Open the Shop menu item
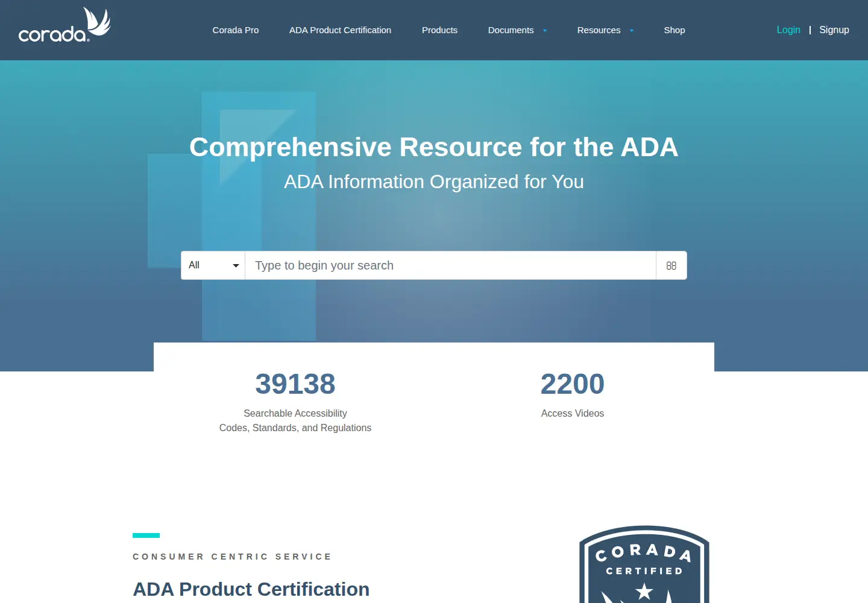This screenshot has height=603, width=868. pyautogui.click(x=675, y=30)
